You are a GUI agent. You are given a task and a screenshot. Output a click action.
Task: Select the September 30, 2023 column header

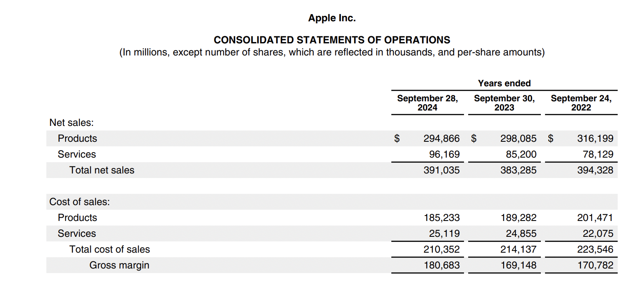pos(504,103)
